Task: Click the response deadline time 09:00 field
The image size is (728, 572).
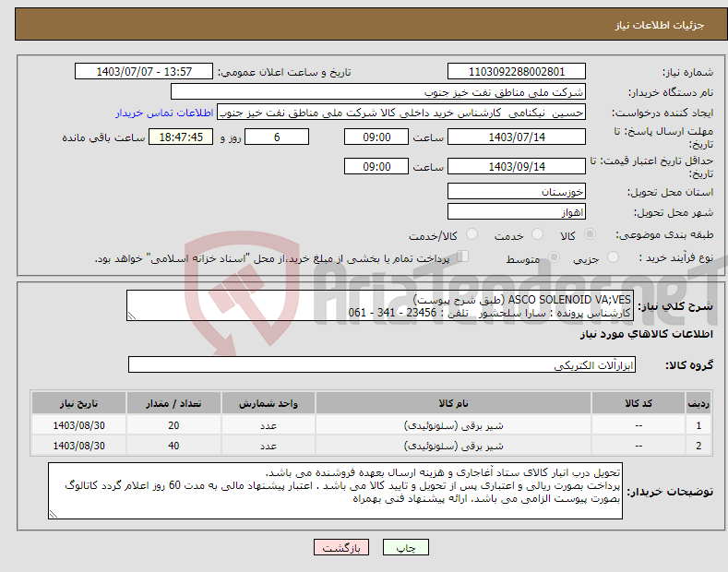Action: [376, 137]
